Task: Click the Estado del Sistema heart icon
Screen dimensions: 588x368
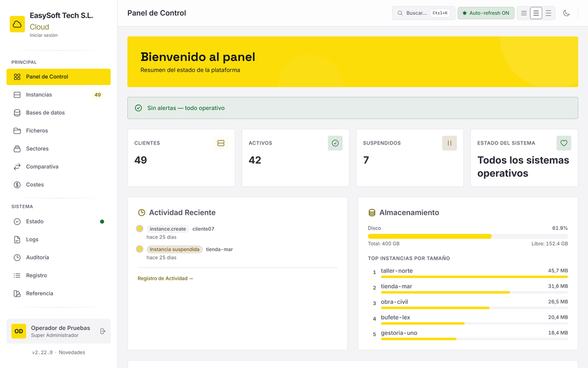Action: [x=564, y=144]
